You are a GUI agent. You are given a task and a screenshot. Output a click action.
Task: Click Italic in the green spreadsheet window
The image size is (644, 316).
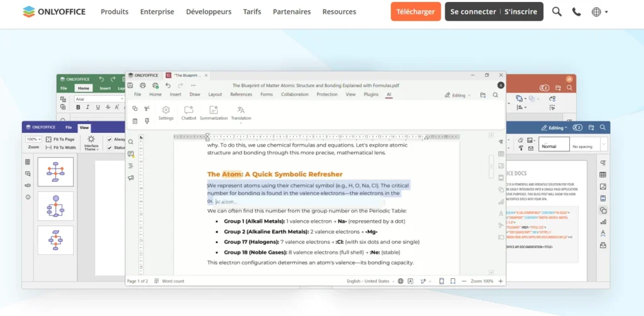pyautogui.click(x=88, y=107)
